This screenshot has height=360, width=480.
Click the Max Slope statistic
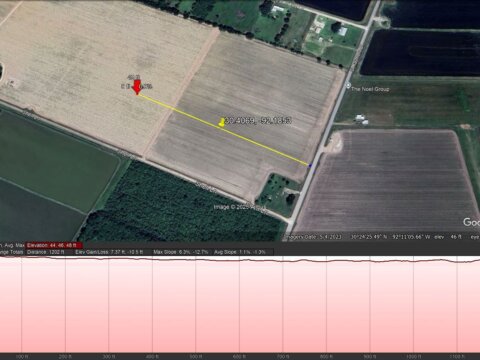coord(181,252)
